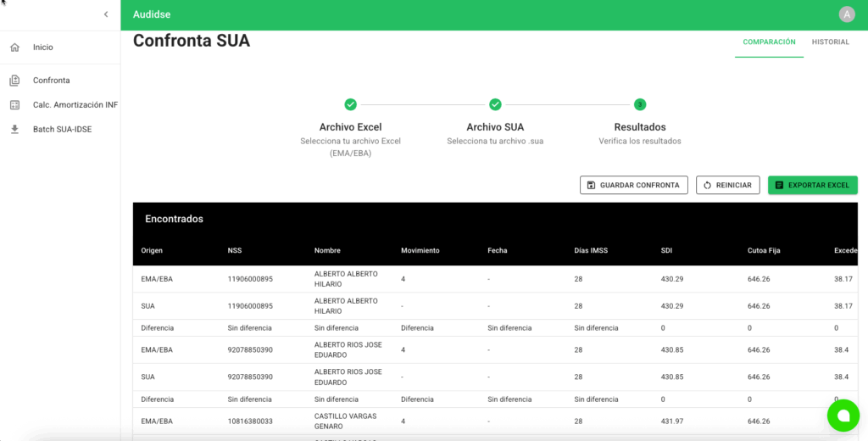Click the Archivo Excel completed step checkmark
The height and width of the screenshot is (441, 868).
click(x=350, y=104)
